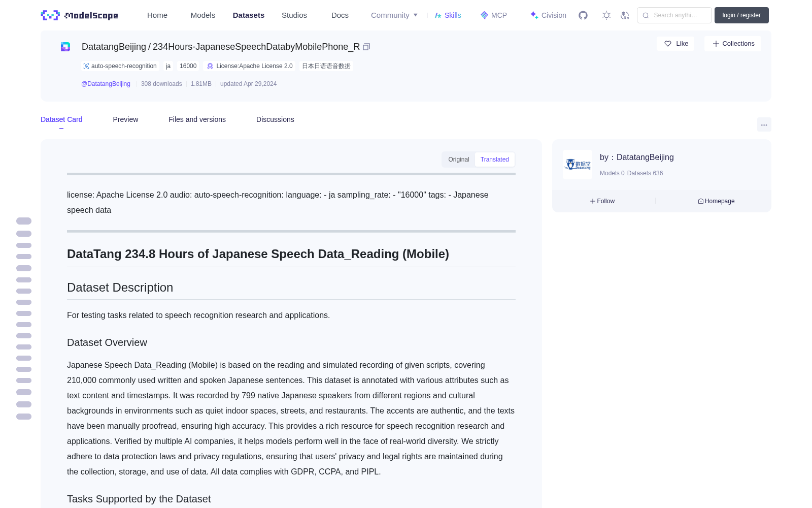Click the 'updated Apr 29,2024' text

[248, 84]
